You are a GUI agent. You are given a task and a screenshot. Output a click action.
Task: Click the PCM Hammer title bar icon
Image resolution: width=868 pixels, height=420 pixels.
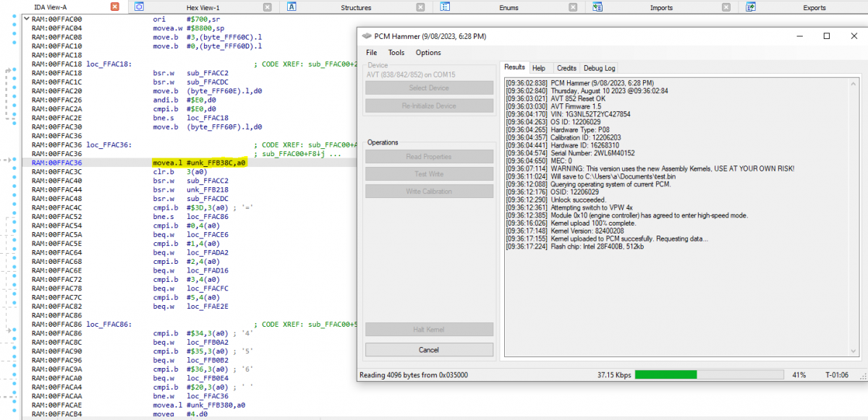click(x=367, y=36)
